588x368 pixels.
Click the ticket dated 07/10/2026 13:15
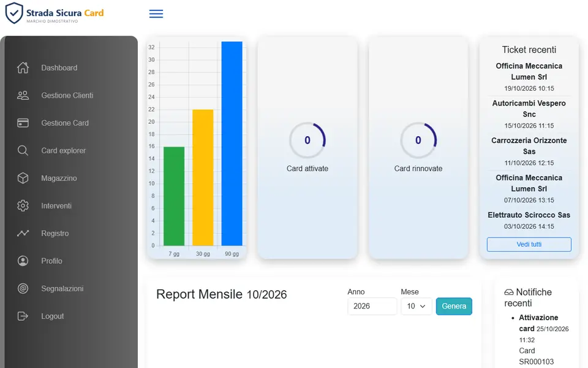point(529,188)
